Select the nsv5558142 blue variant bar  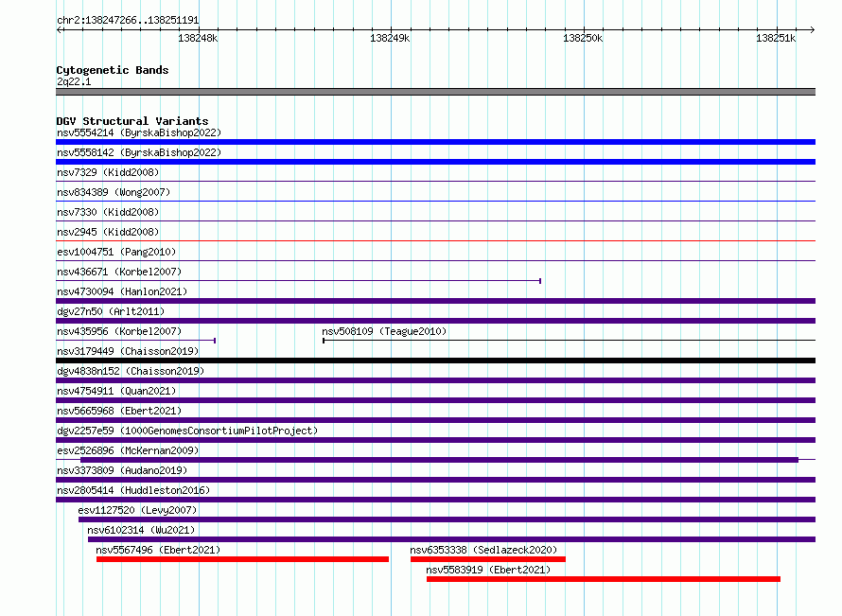pyautogui.click(x=435, y=162)
